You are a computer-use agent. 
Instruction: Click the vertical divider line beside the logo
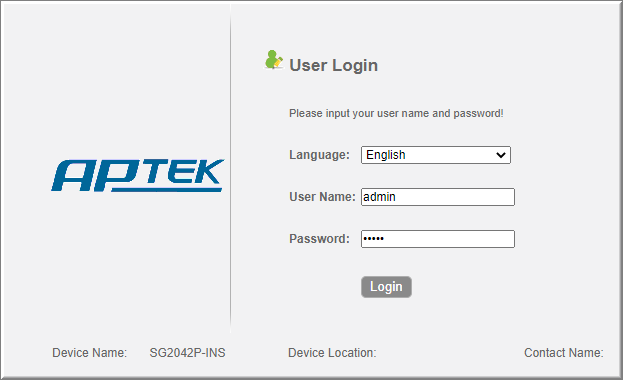pyautogui.click(x=230, y=169)
